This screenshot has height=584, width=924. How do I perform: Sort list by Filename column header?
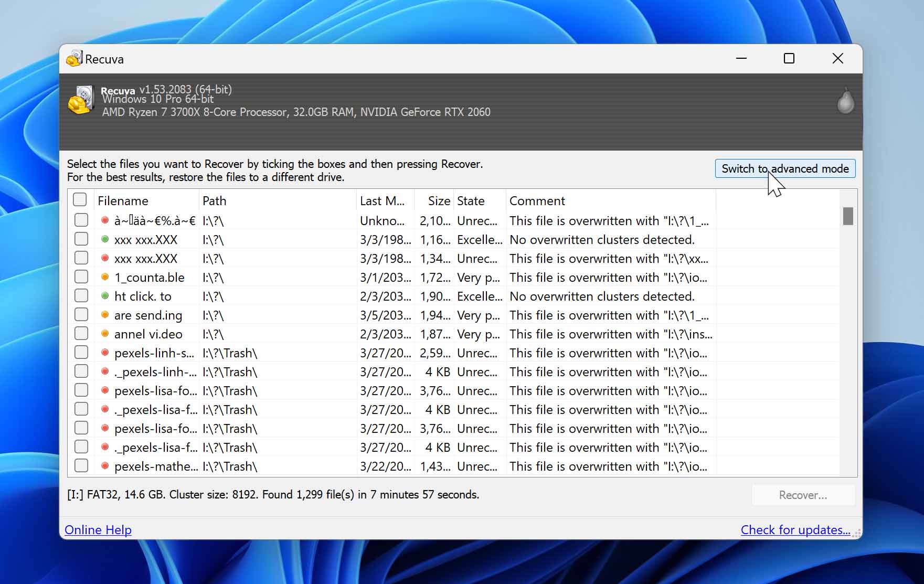(146, 201)
